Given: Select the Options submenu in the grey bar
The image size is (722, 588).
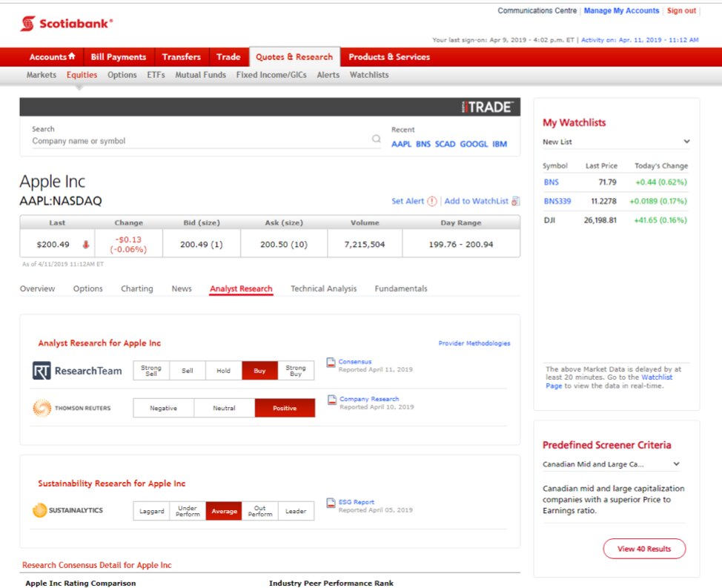Looking at the screenshot, I should 122,75.
